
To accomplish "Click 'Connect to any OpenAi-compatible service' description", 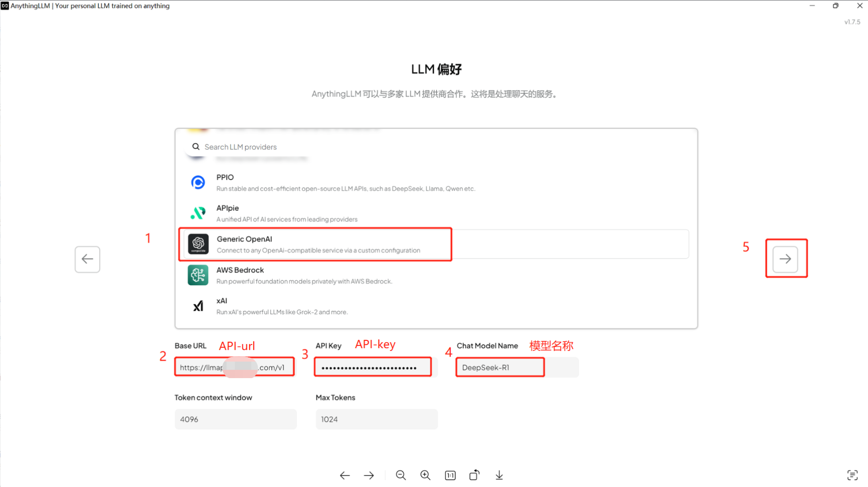I will click(318, 250).
